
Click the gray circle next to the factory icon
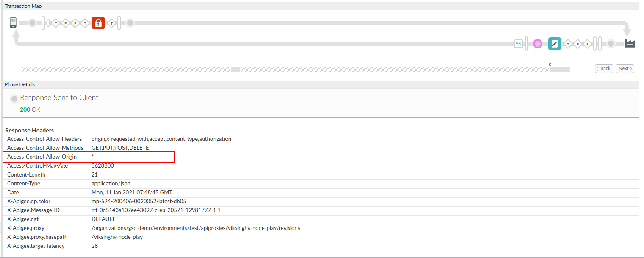pos(611,44)
